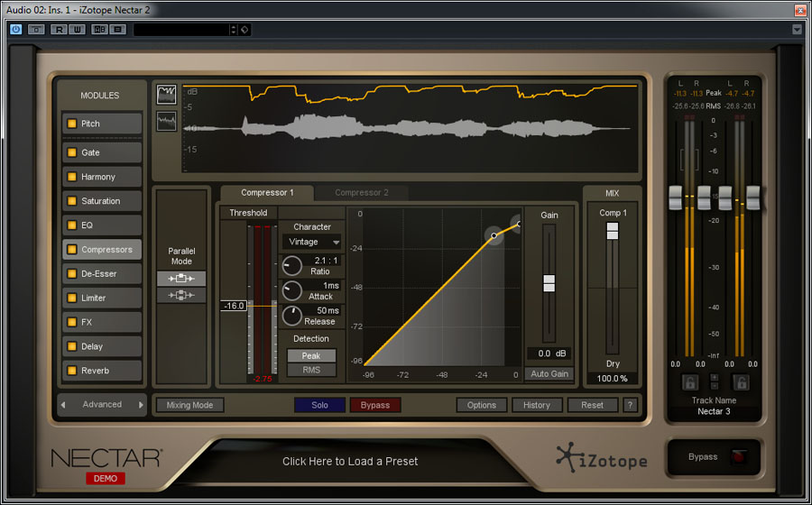
Task: Open the Character Vintage dropdown
Action: point(311,242)
